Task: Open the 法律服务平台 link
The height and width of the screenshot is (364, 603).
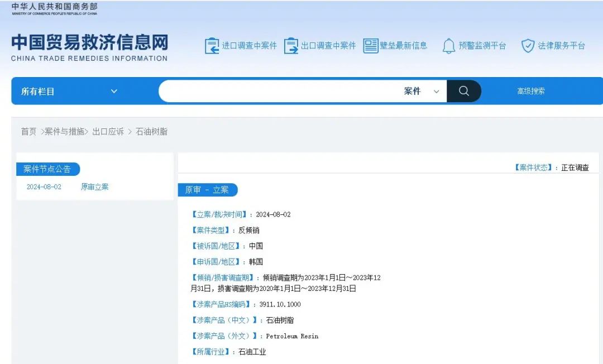Action: coord(561,46)
